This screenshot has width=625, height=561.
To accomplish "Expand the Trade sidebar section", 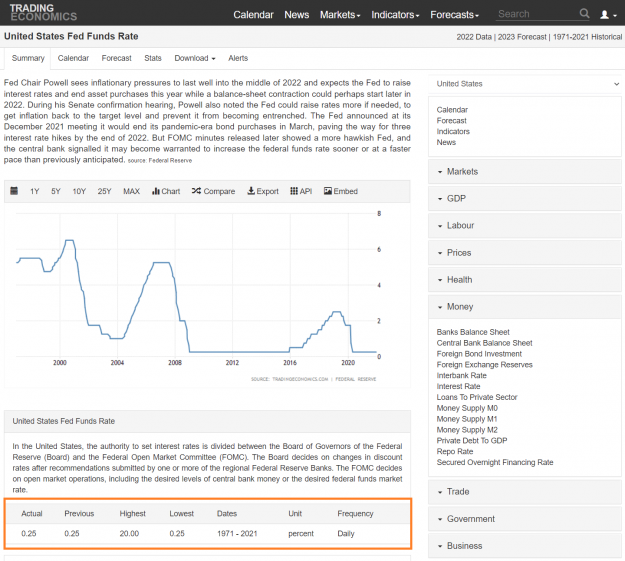I will [525, 492].
